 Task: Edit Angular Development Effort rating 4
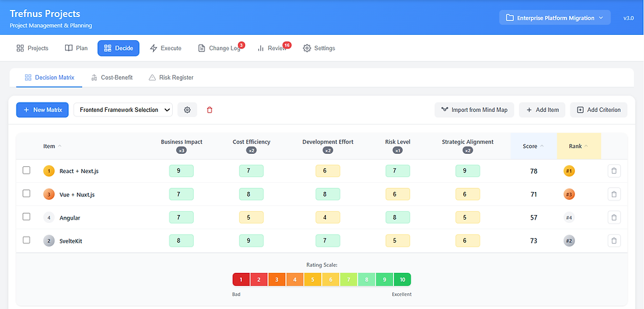pyautogui.click(x=328, y=218)
